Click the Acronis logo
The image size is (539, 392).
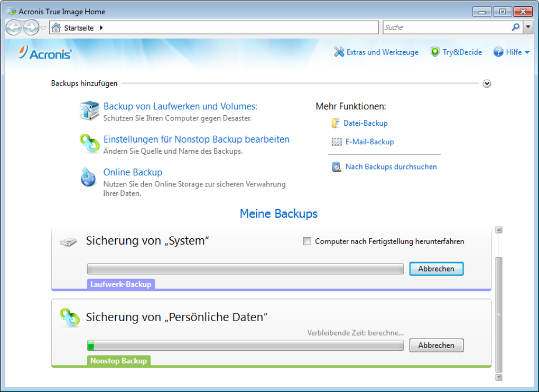(x=45, y=52)
